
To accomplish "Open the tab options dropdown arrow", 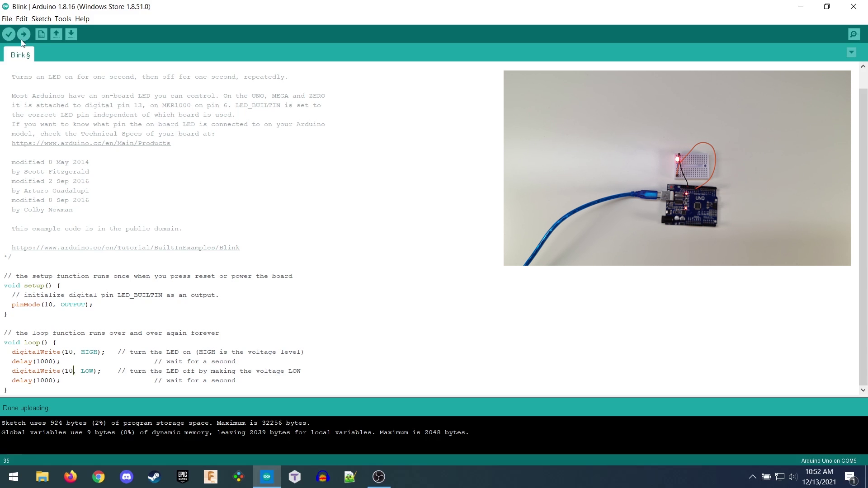I will coord(852,52).
